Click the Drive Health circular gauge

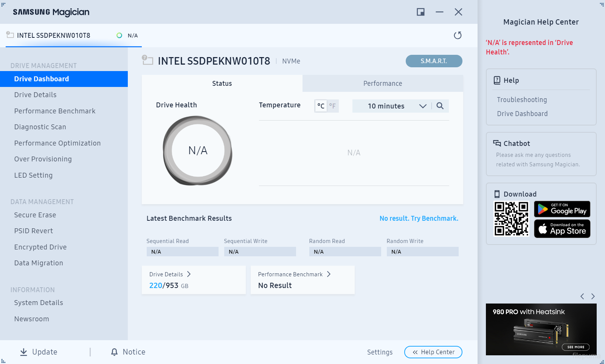pos(198,150)
